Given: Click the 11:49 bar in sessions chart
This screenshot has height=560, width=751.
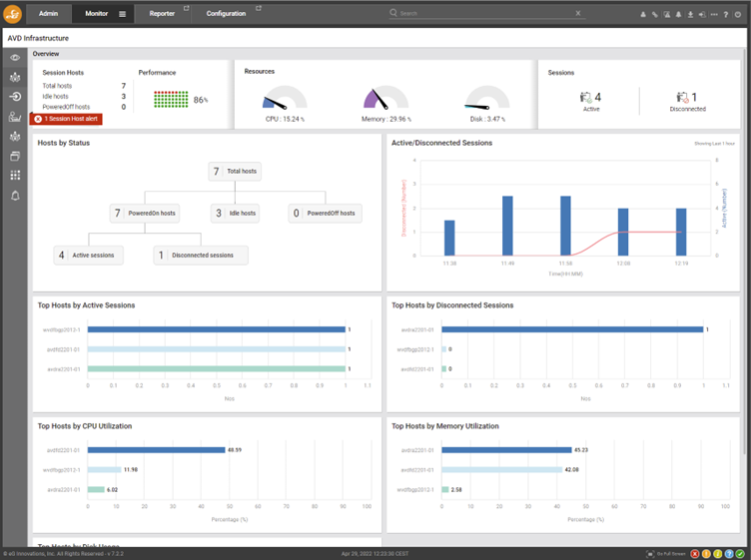Looking at the screenshot, I should click(x=507, y=226).
